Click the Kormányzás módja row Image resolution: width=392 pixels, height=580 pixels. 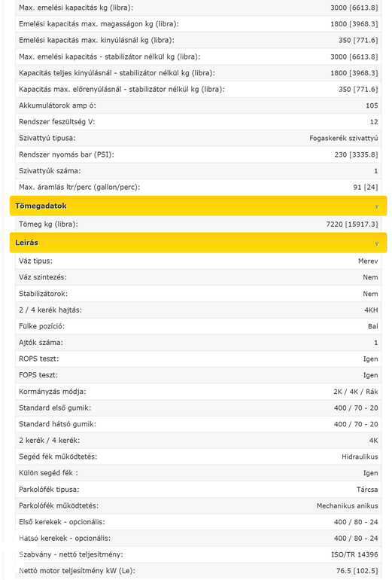click(198, 392)
